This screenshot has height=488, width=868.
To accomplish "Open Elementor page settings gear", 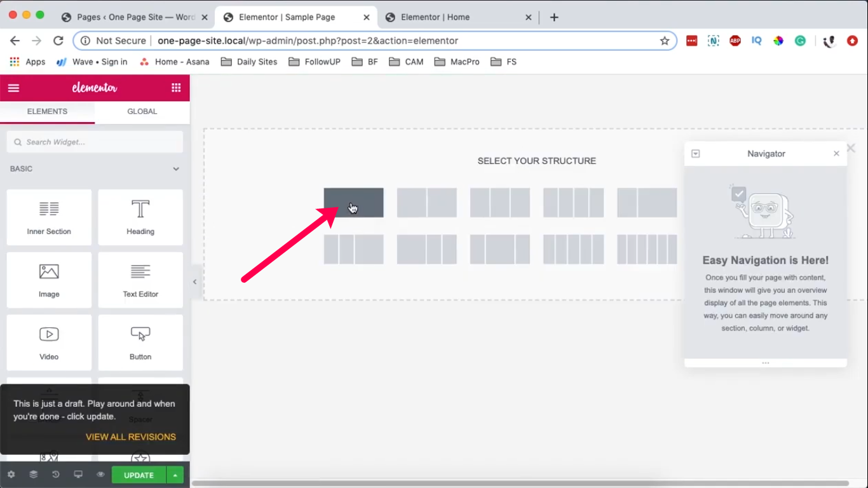I will click(x=11, y=475).
